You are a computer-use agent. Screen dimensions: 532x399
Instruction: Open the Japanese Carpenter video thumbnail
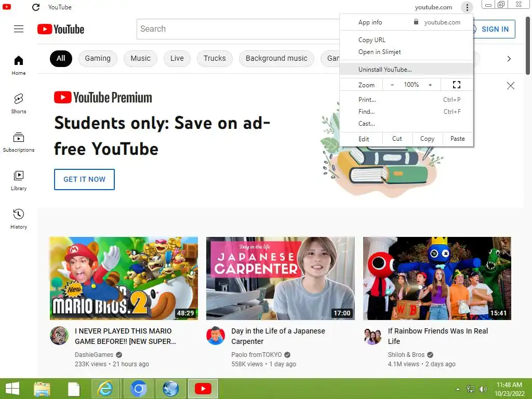point(281,278)
